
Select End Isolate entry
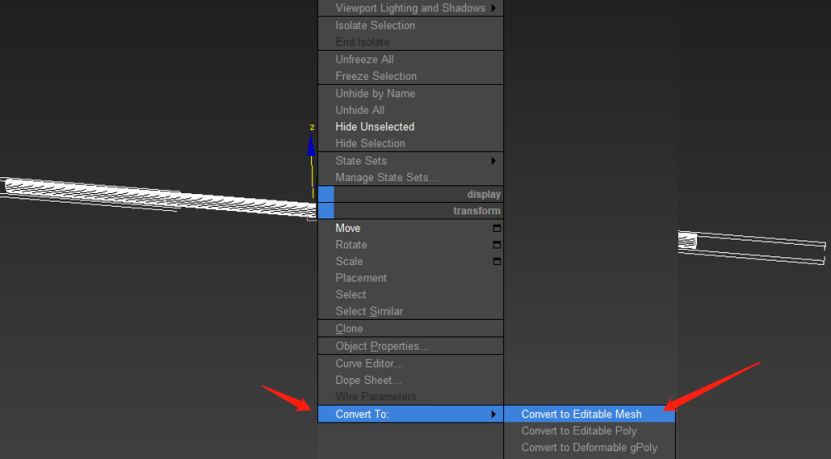pyautogui.click(x=410, y=42)
